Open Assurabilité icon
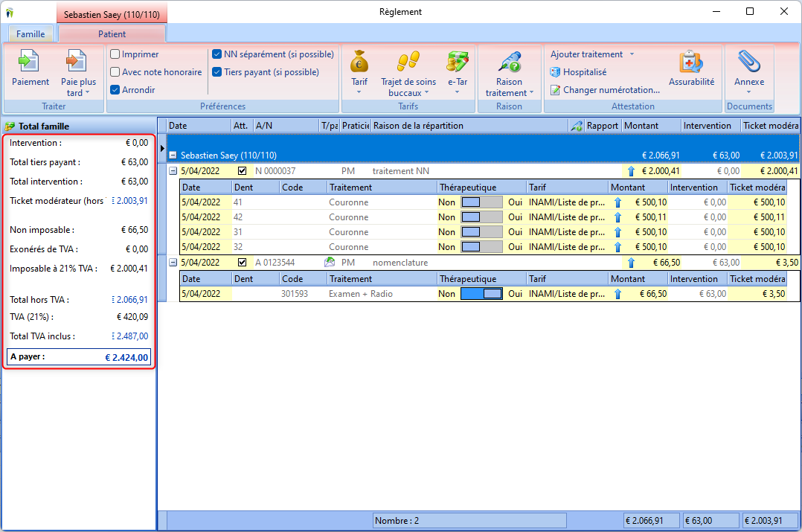The height and width of the screenshot is (532, 802). click(691, 62)
